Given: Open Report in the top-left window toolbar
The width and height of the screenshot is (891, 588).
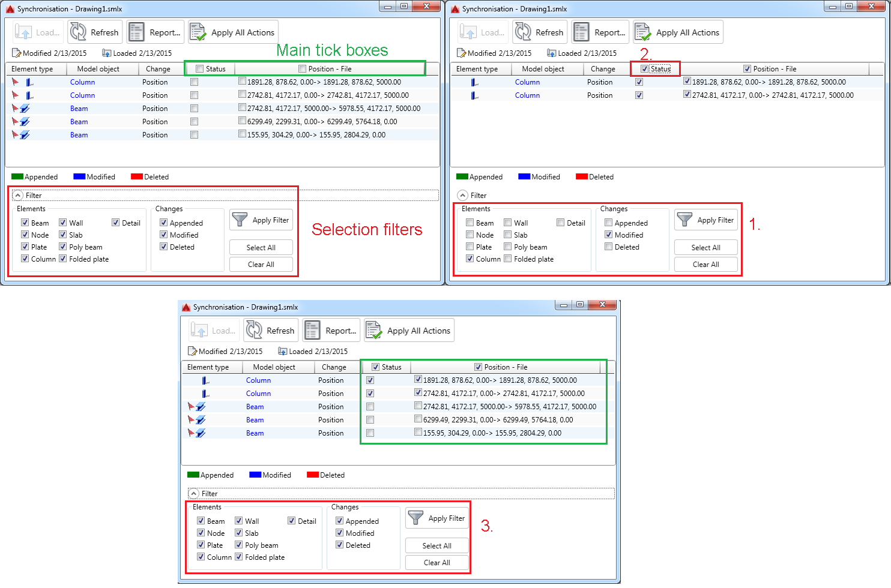Looking at the screenshot, I should click(x=155, y=32).
